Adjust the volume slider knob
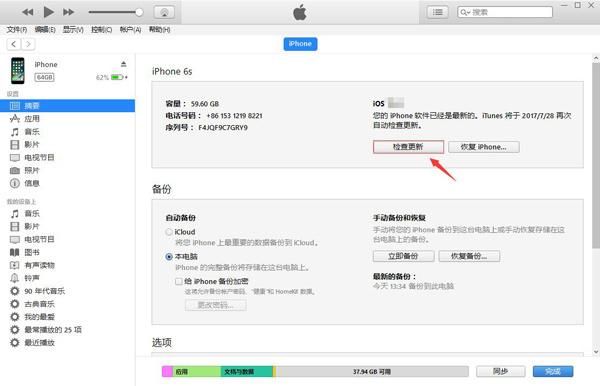600x386 pixels. coord(139,12)
